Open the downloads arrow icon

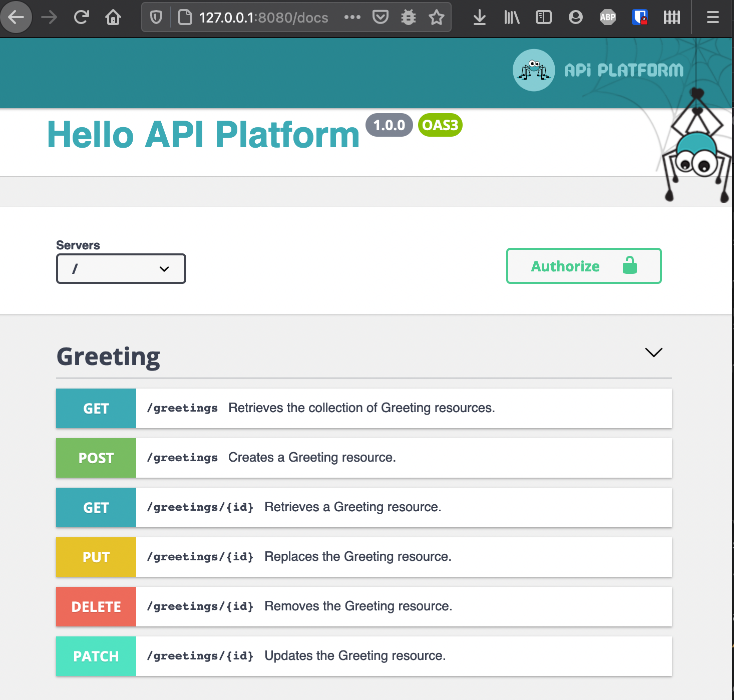coord(479,18)
